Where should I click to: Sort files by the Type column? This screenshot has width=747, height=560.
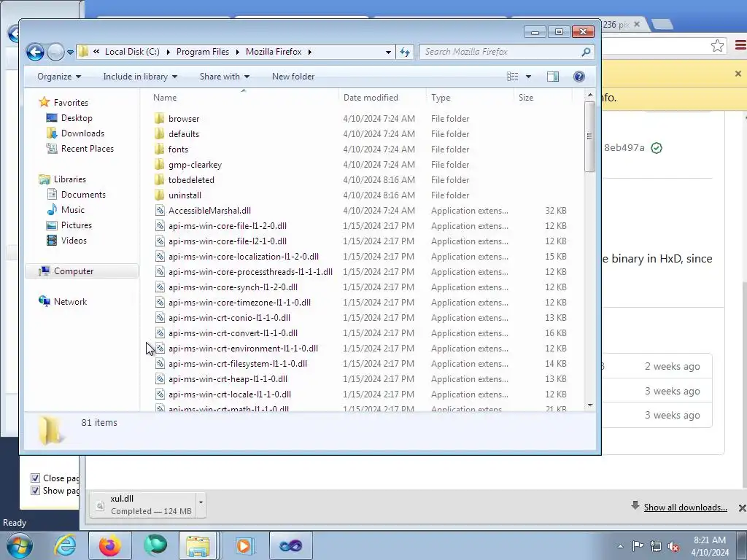pyautogui.click(x=440, y=98)
